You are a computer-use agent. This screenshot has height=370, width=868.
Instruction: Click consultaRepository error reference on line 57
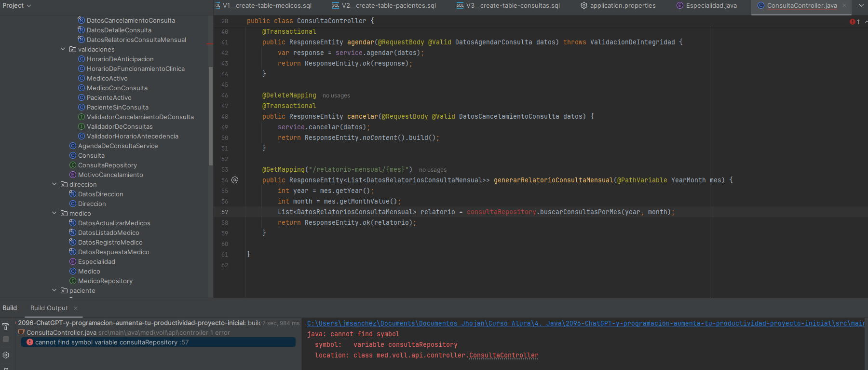[501, 212]
